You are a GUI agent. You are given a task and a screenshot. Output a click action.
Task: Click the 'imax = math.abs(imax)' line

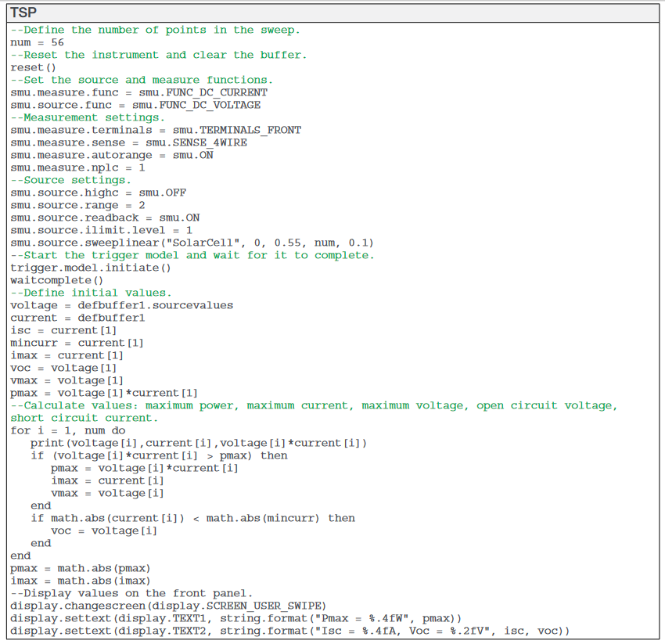(x=81, y=581)
